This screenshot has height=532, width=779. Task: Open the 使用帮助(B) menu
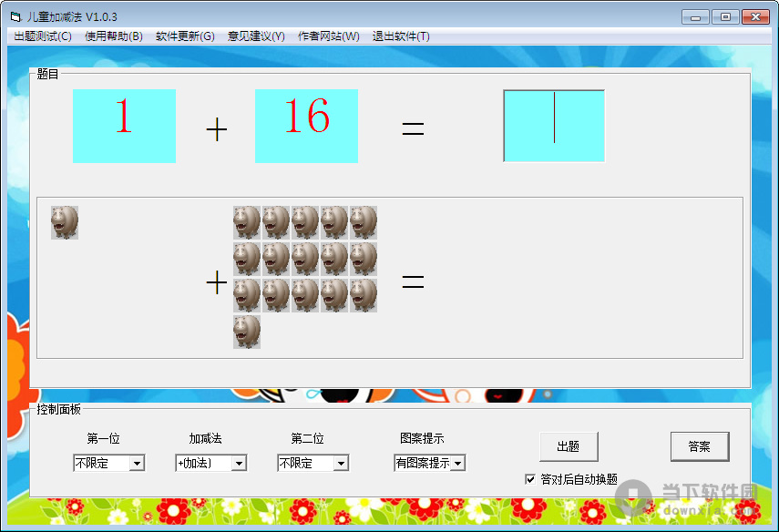pyautogui.click(x=114, y=36)
